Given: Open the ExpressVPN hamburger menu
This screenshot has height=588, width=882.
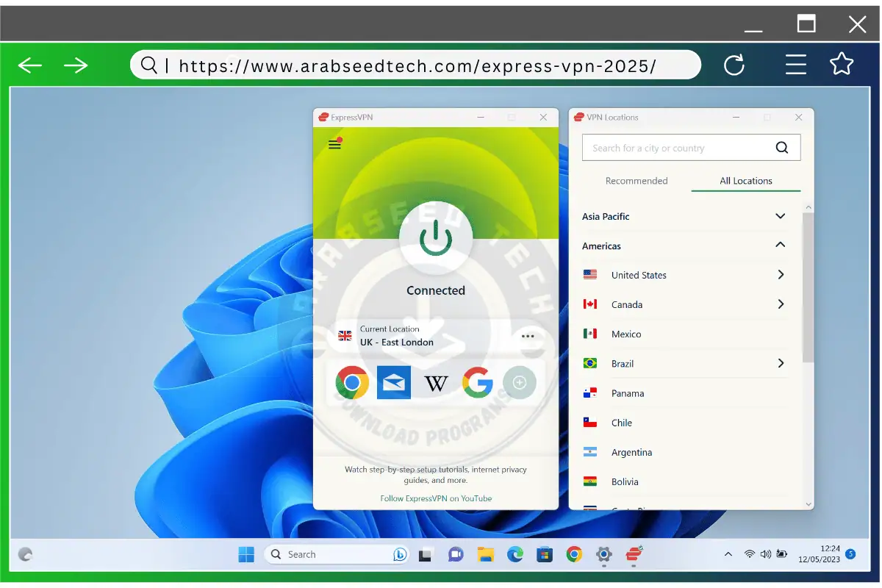Looking at the screenshot, I should point(334,143).
